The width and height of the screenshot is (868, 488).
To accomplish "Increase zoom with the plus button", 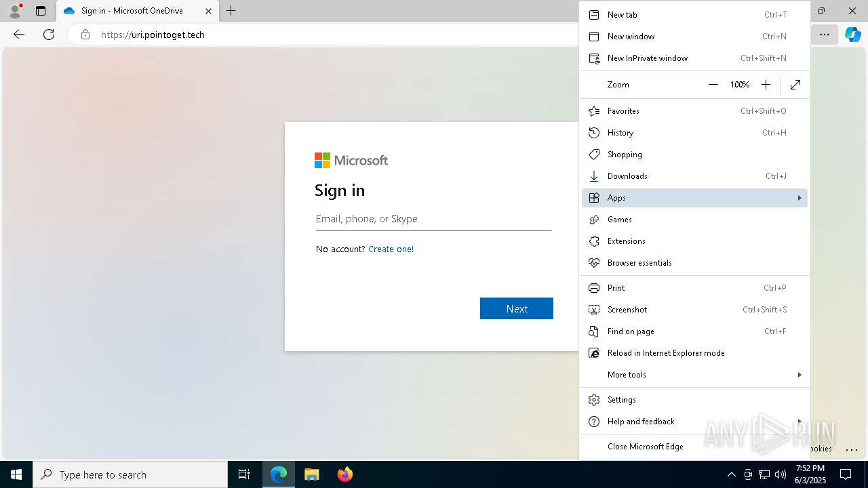I will pyautogui.click(x=766, y=85).
